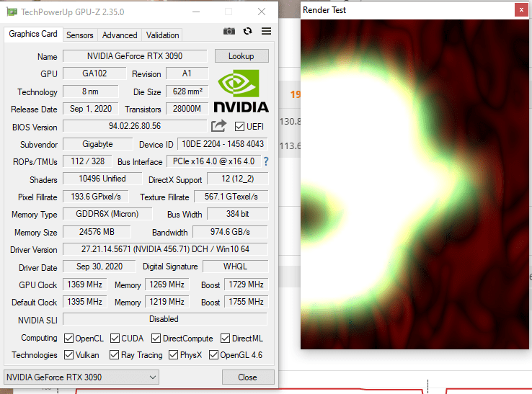Open the GPU-Z hamburger menu
Image resolution: width=532 pixels, height=394 pixels.
click(266, 31)
